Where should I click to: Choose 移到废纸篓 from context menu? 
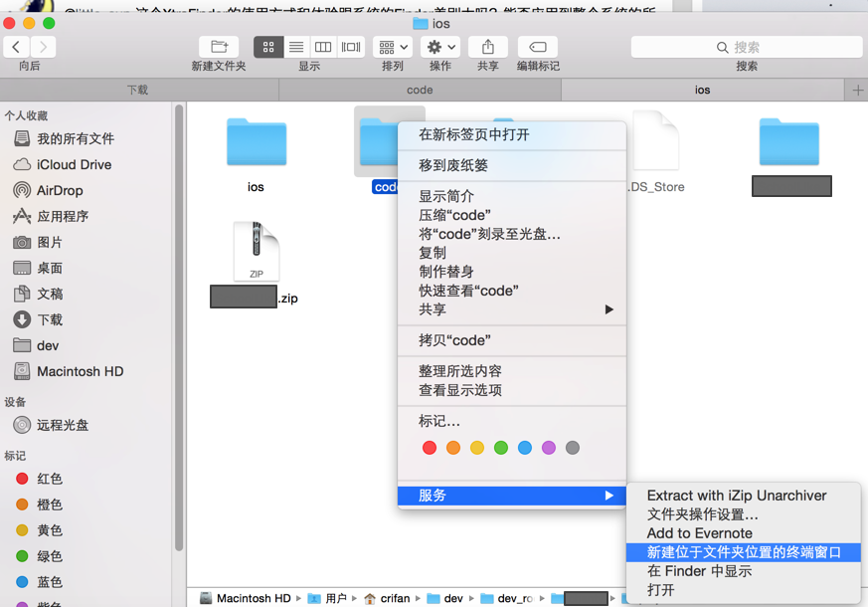[511, 165]
